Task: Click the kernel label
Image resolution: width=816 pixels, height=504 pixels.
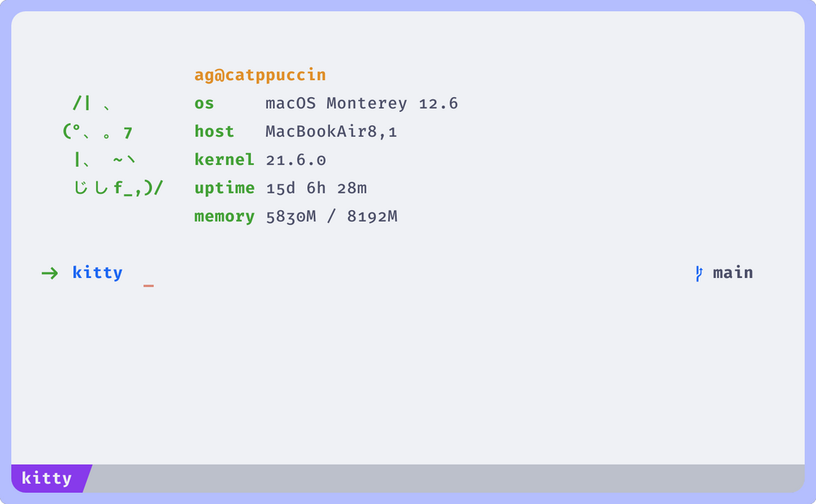Action: [224, 159]
